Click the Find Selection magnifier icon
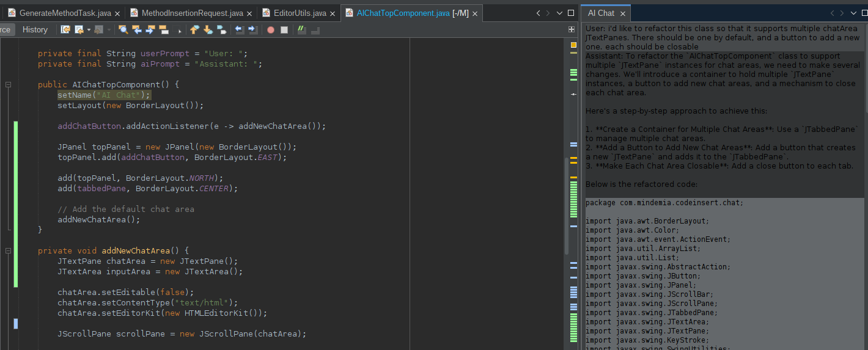This screenshot has height=350, width=868. 123,29
